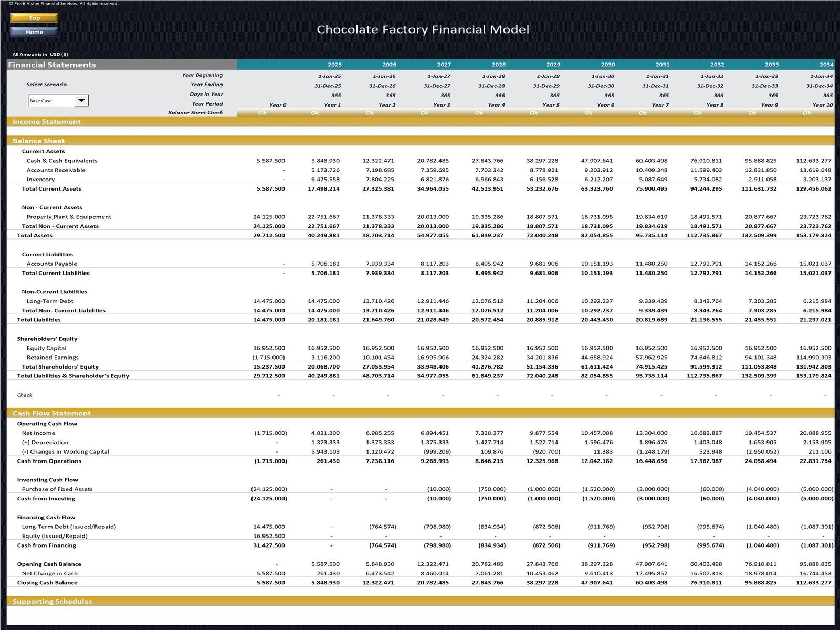Click the 2030 year column header

pos(607,65)
